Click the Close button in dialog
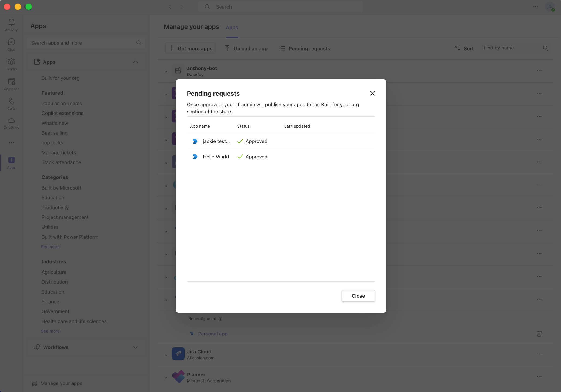This screenshot has height=392, width=561. [358, 296]
